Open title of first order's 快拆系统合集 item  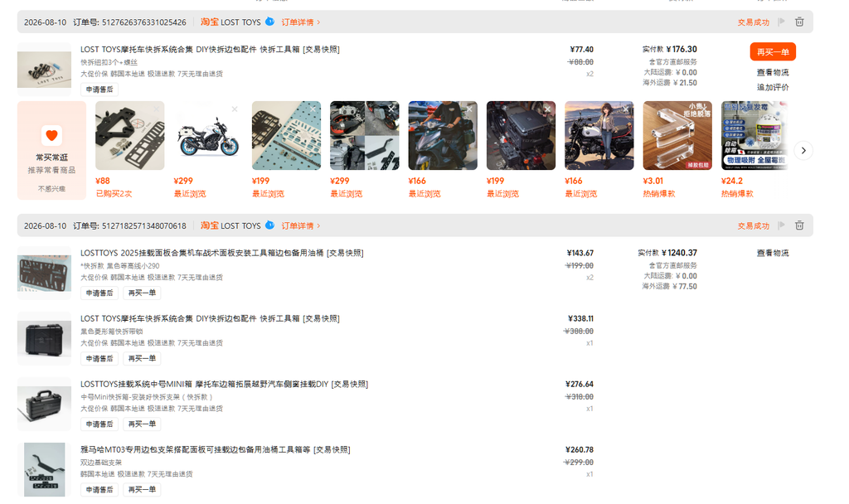point(210,49)
